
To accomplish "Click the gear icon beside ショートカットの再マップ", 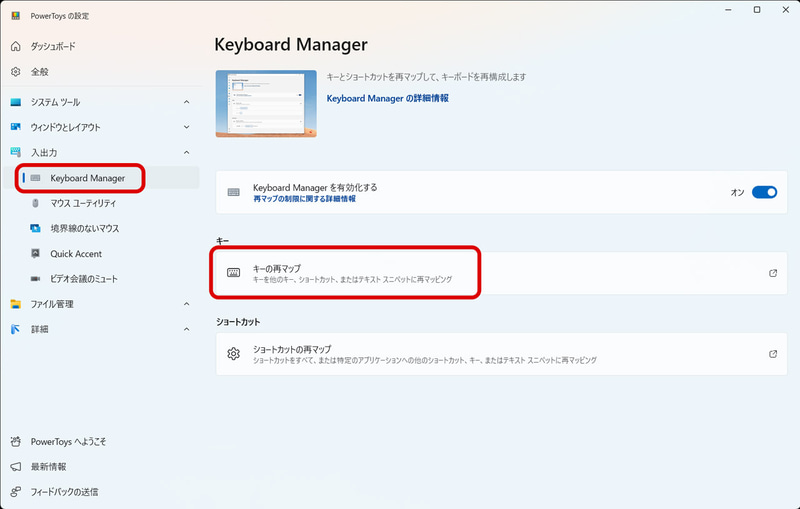I will (x=233, y=353).
